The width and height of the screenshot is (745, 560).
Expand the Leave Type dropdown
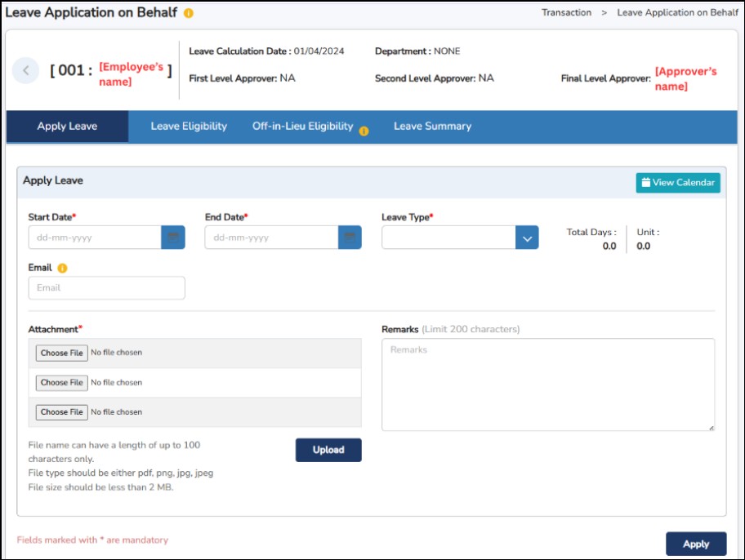click(x=527, y=238)
